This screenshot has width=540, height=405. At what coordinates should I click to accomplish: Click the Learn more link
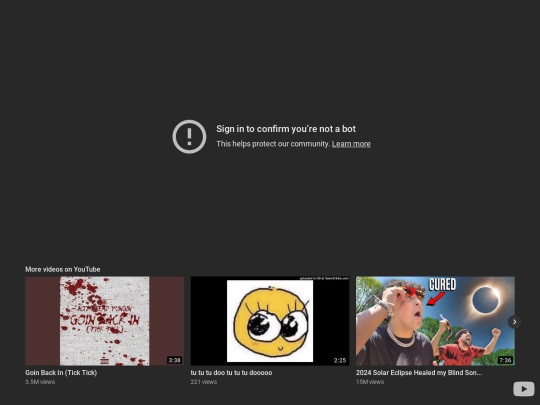pyautogui.click(x=351, y=144)
